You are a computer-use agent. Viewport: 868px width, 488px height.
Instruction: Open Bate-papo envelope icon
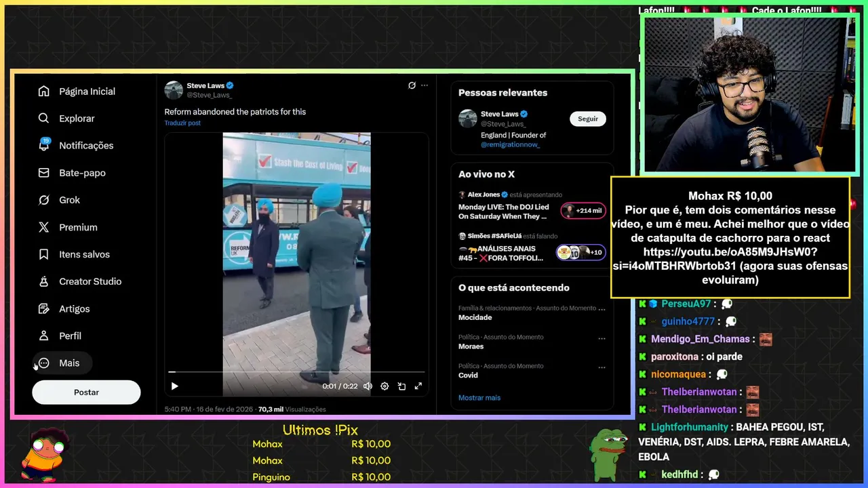(x=44, y=173)
